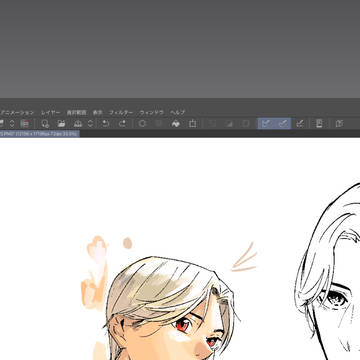
Task: Click the Clear (circle) icon
Action: [x=142, y=124]
